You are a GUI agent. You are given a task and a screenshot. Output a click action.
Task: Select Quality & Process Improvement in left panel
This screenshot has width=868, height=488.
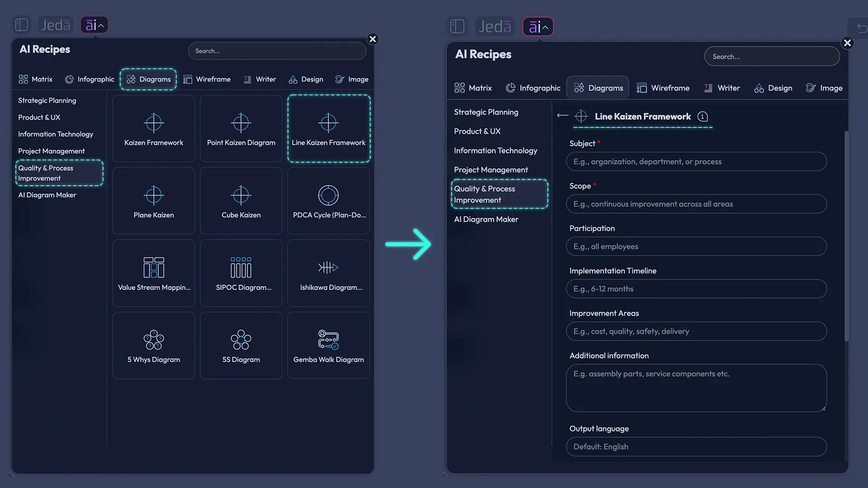click(59, 173)
